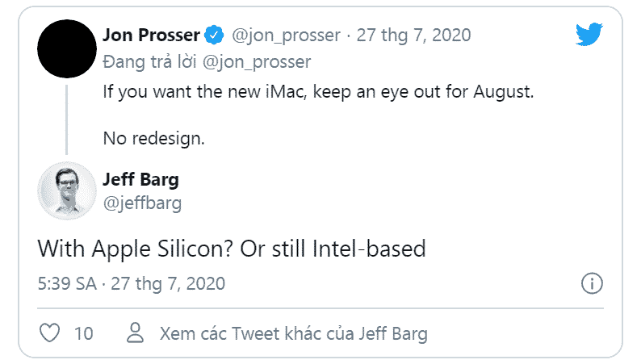Viewport: 641px width, 364px height.
Task: Open Jon Prosser's black profile avatar
Action: click(x=68, y=48)
